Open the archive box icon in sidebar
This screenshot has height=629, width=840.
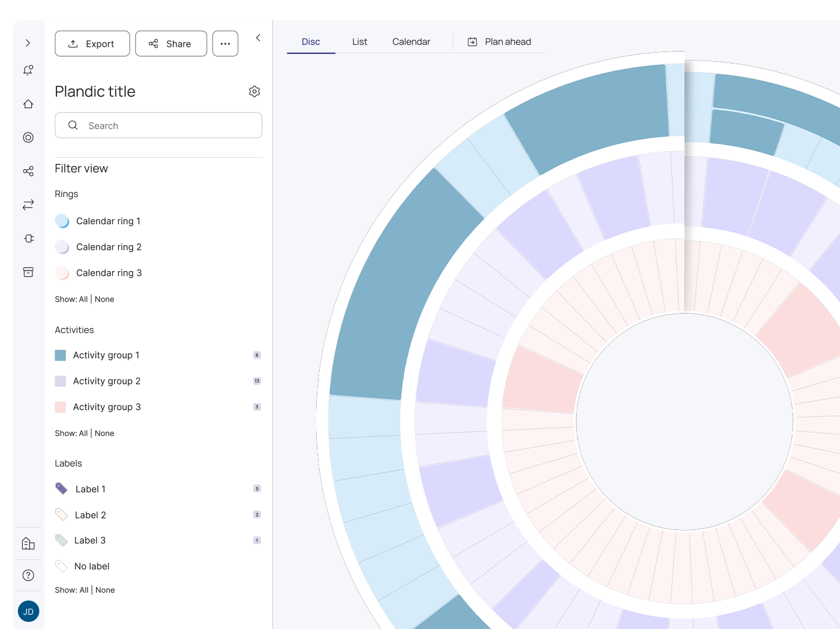(x=28, y=272)
